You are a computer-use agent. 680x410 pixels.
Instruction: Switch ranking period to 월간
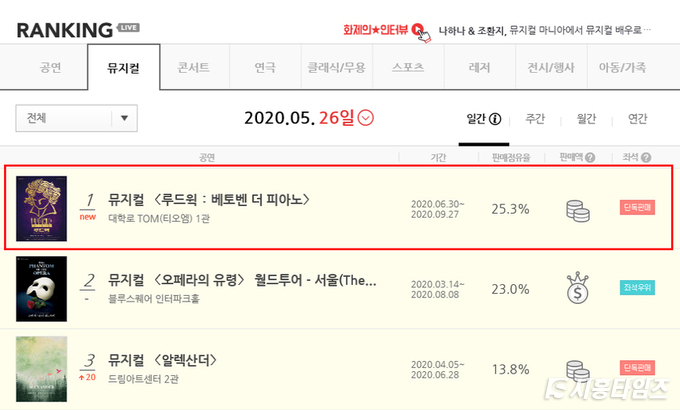click(586, 119)
